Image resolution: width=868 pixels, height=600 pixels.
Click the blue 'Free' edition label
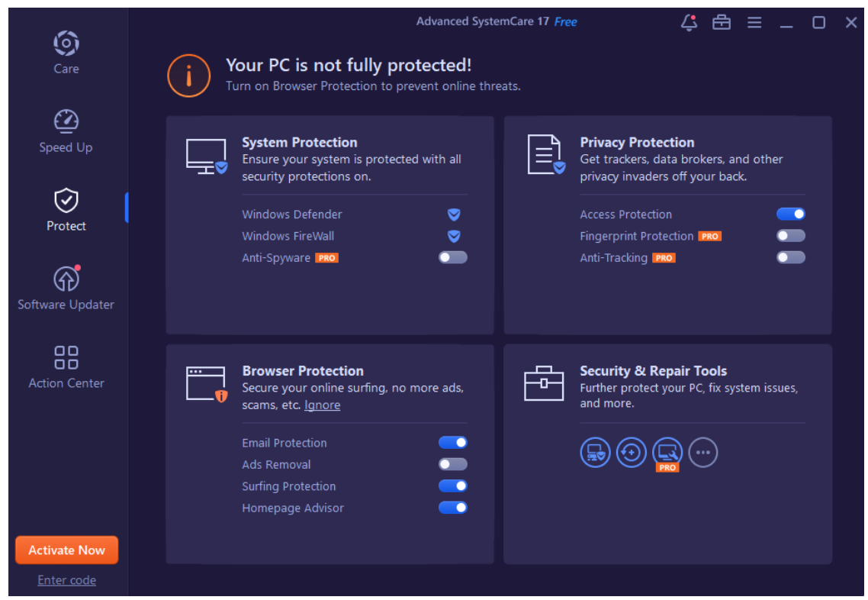(x=565, y=22)
